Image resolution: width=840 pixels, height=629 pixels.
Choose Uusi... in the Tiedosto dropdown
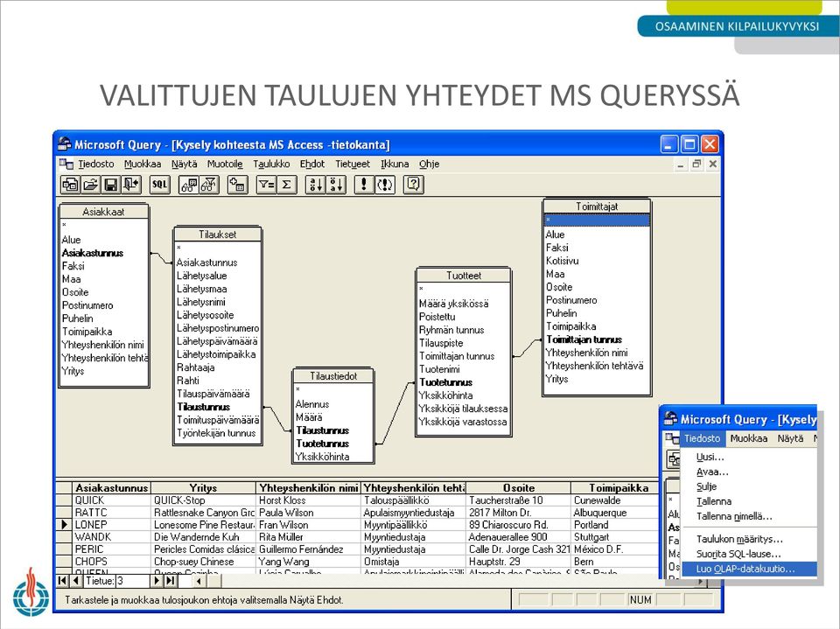710,457
